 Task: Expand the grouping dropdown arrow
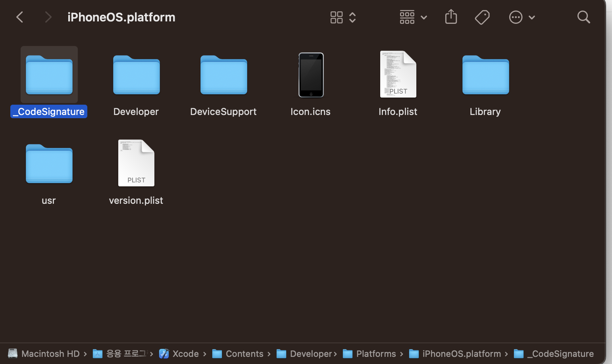tap(424, 17)
